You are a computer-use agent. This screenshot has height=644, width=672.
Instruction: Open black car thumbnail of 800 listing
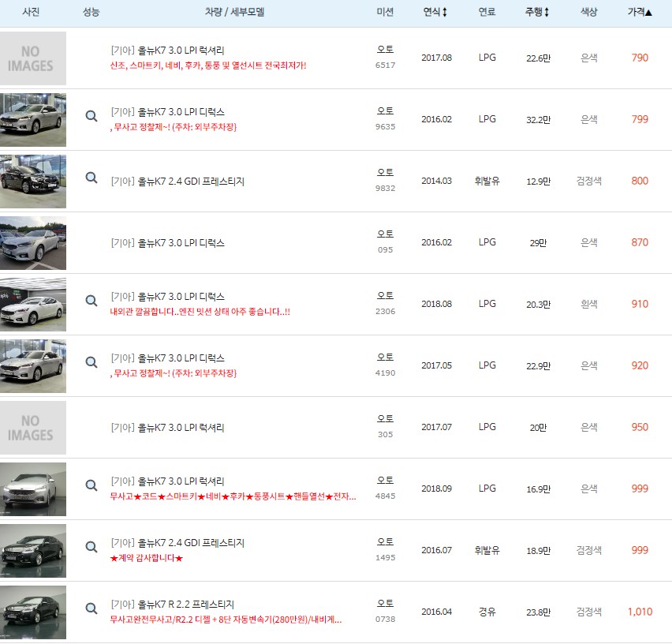click(x=33, y=182)
